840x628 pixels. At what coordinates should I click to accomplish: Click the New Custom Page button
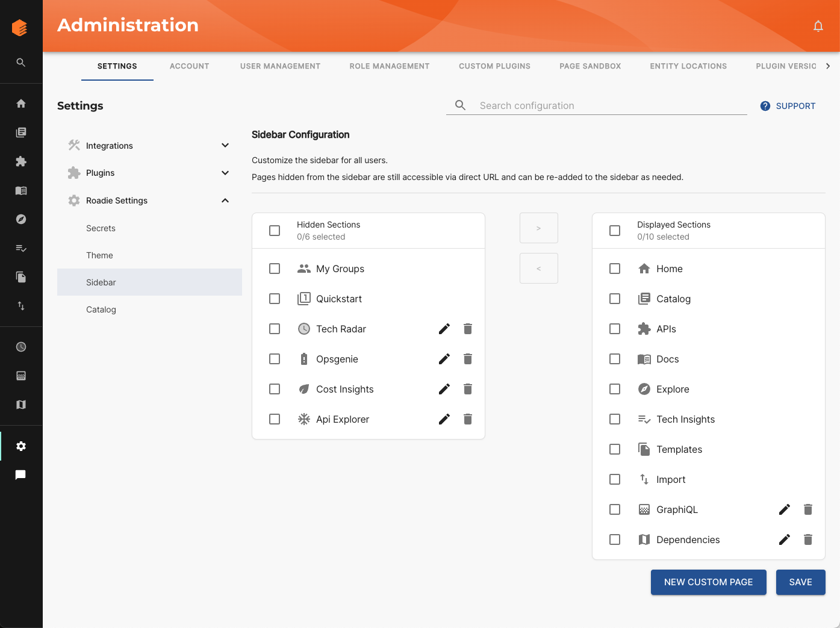click(709, 582)
